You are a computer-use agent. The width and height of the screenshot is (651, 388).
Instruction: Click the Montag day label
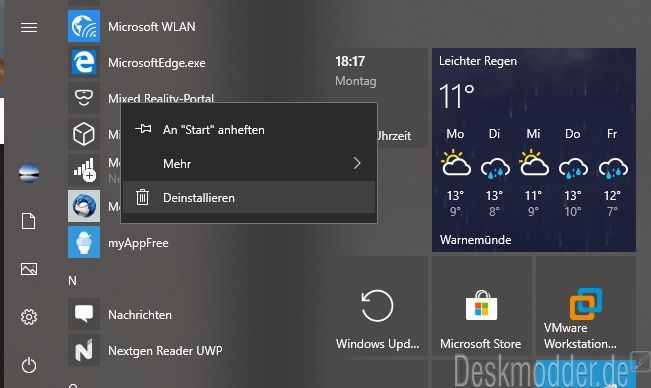[x=356, y=81]
